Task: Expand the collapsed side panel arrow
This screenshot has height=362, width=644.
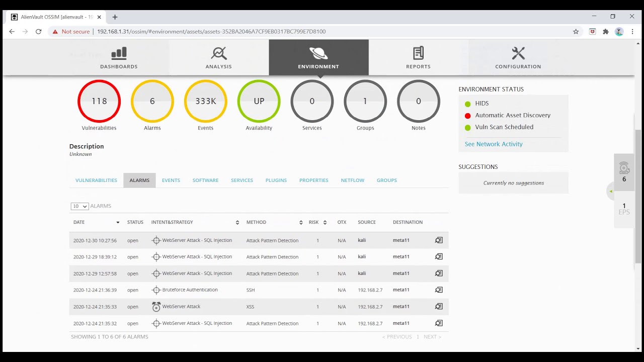Action: point(611,191)
